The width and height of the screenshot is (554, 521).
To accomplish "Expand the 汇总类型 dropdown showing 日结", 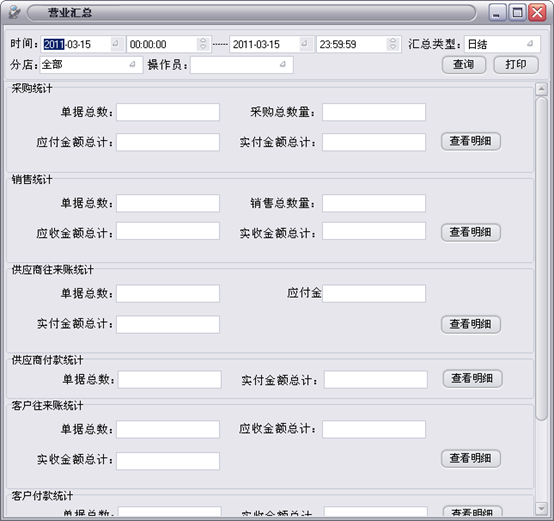I will (x=530, y=44).
